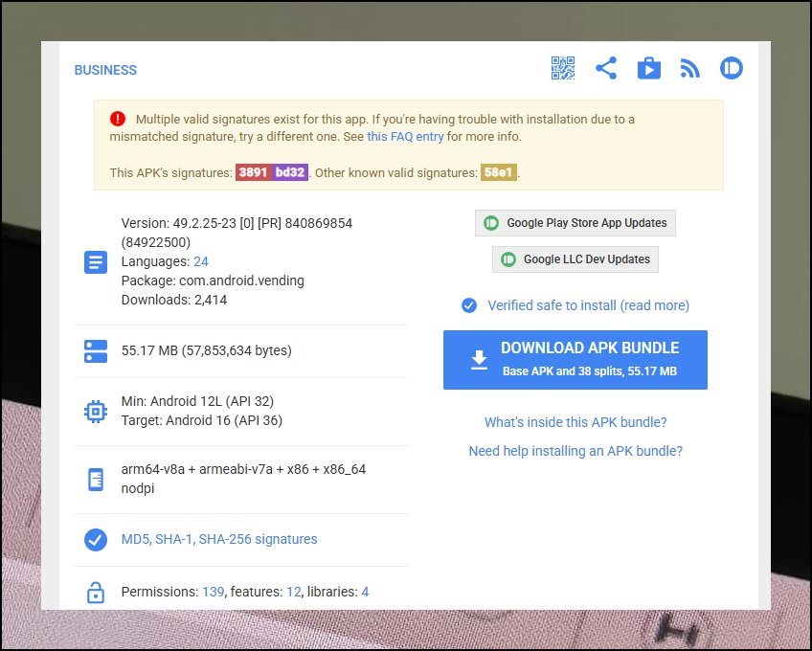Open the QR code icon
This screenshot has width=812, height=651.
click(x=563, y=68)
